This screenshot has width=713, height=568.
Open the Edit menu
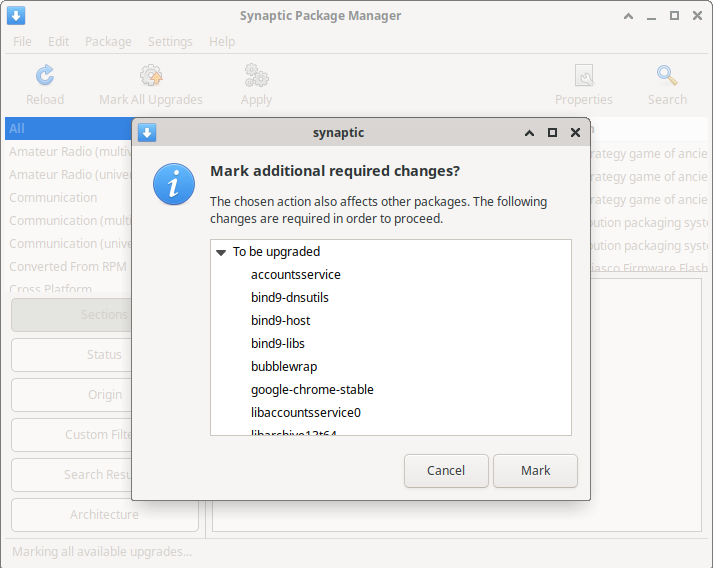tap(59, 41)
